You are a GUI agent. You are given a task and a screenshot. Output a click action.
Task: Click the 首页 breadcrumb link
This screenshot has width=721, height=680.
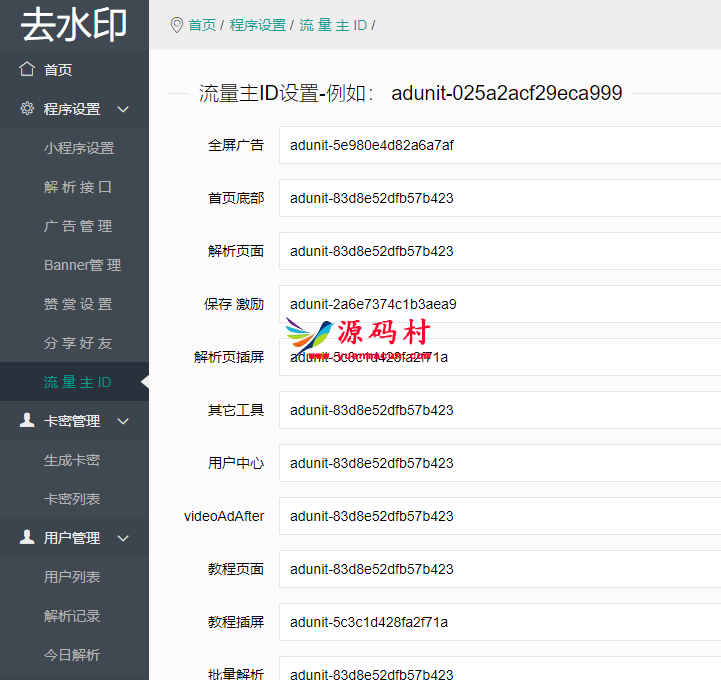[x=202, y=25]
